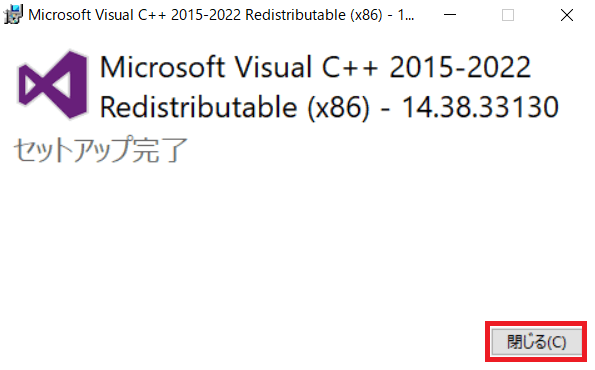Click the window title text in title bar
The height and width of the screenshot is (370, 595).
tap(221, 15)
